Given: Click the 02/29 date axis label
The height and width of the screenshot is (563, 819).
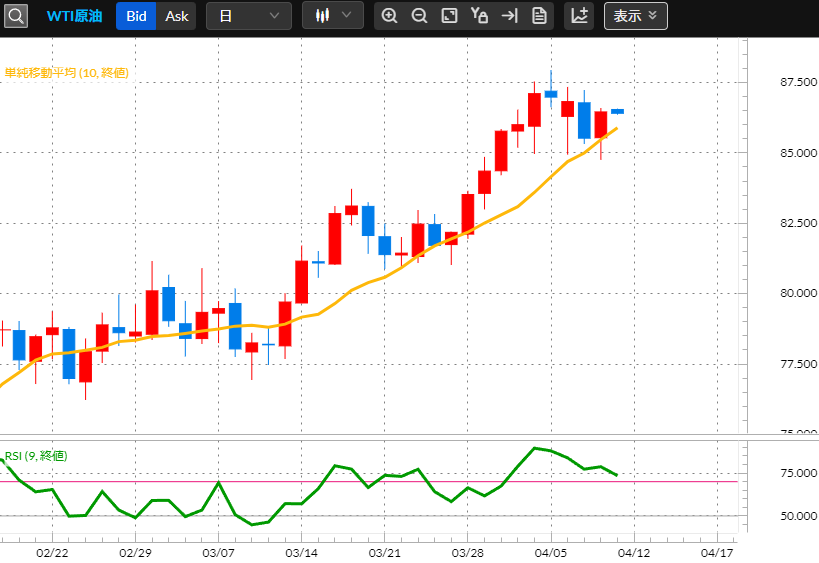Looking at the screenshot, I should coord(135,553).
